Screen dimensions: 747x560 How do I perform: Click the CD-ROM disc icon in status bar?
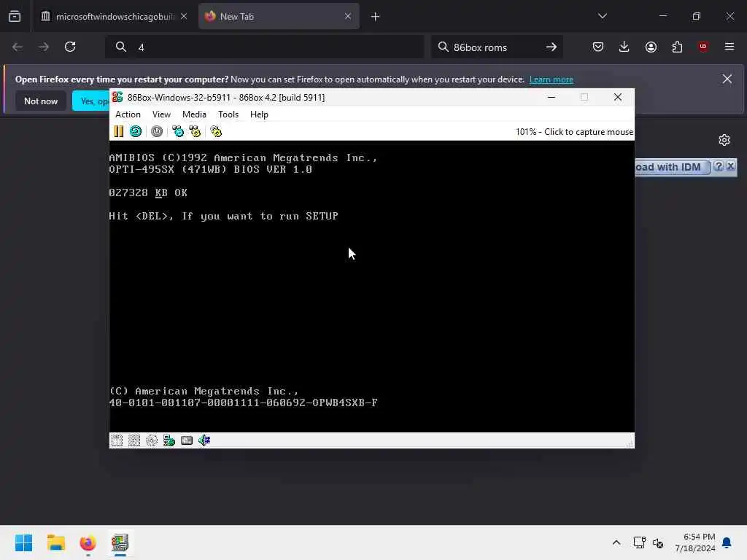(152, 440)
